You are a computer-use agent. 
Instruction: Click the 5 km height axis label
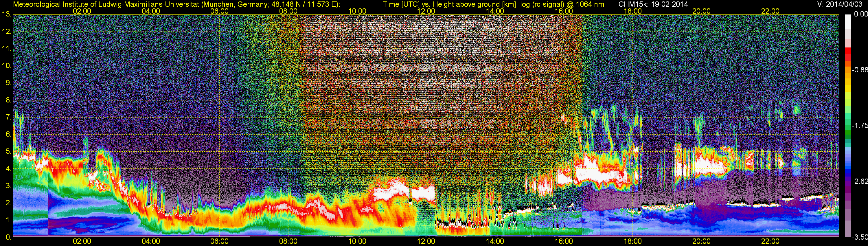pos(8,151)
